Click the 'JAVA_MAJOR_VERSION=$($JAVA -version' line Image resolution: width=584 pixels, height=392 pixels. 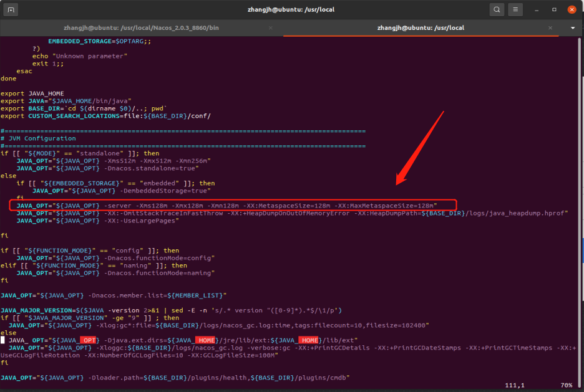tap(171, 310)
